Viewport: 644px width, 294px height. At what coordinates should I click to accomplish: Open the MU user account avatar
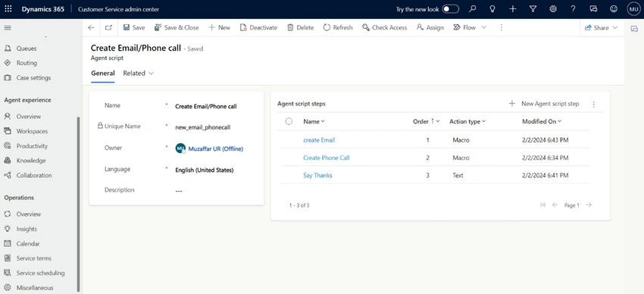(x=633, y=9)
